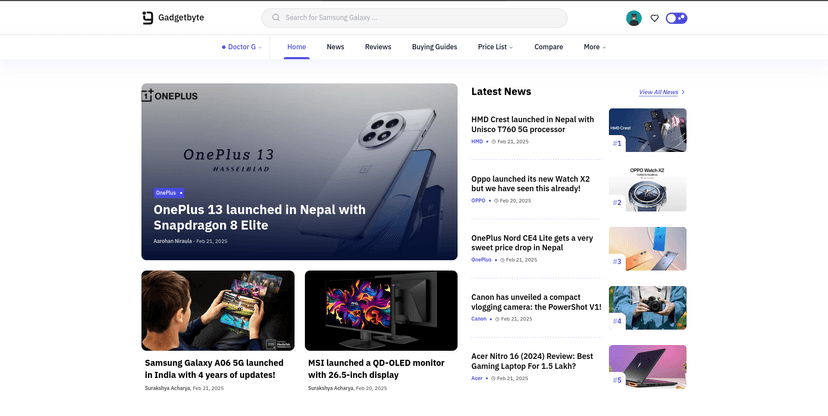
Task: Open the HMD Crest launch article
Action: pos(532,124)
